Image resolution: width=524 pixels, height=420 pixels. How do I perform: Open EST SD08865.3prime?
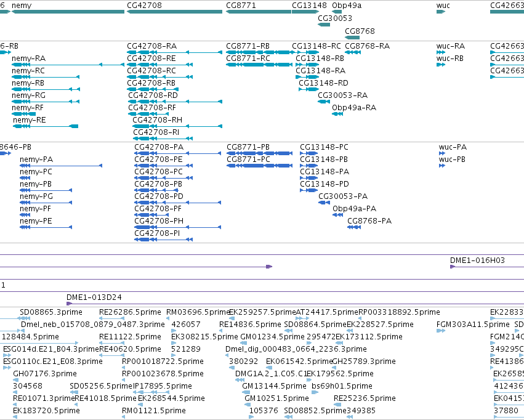coord(50,312)
